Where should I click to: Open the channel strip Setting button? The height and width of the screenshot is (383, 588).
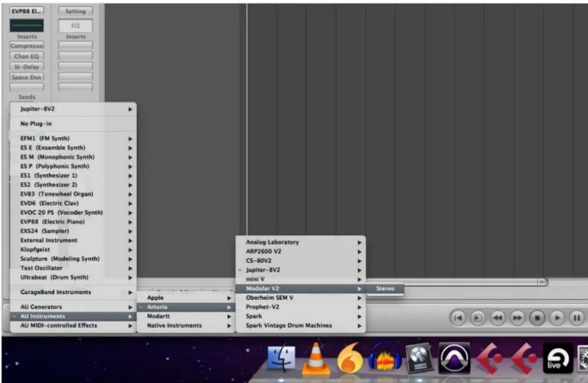(x=75, y=10)
